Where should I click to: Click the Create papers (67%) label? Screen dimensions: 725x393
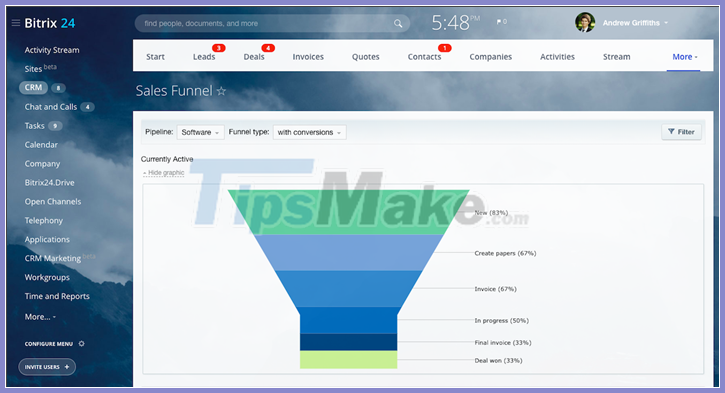click(505, 253)
